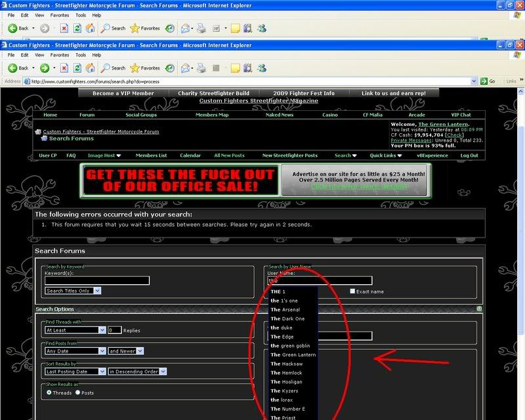525x420 pixels.
Task: Select The Green Lantern from suggestions
Action: point(293,354)
